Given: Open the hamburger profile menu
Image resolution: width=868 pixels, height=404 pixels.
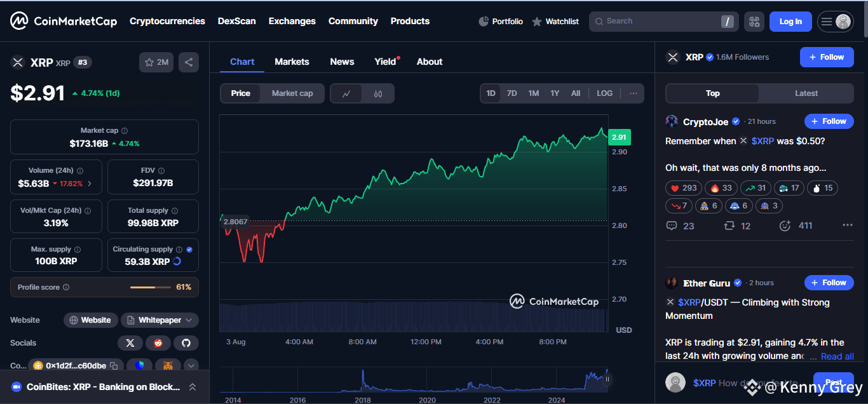Looking at the screenshot, I should 835,22.
